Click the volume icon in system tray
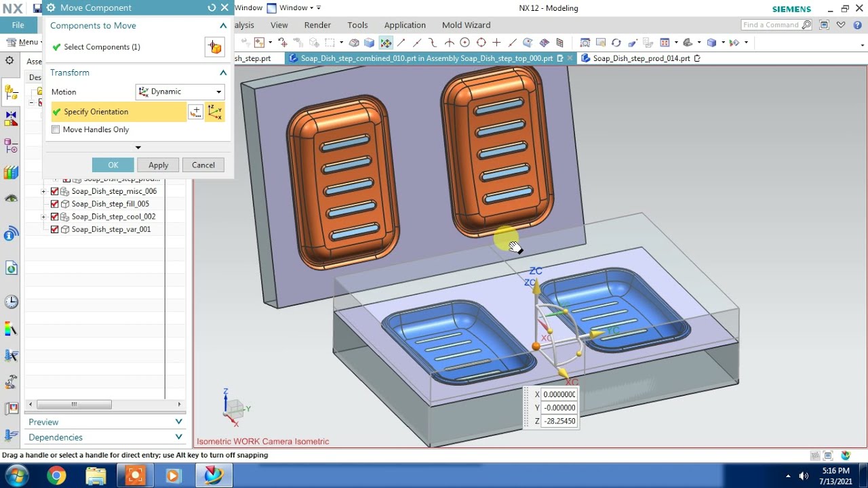Viewport: 868px width, 488px height. [804, 476]
